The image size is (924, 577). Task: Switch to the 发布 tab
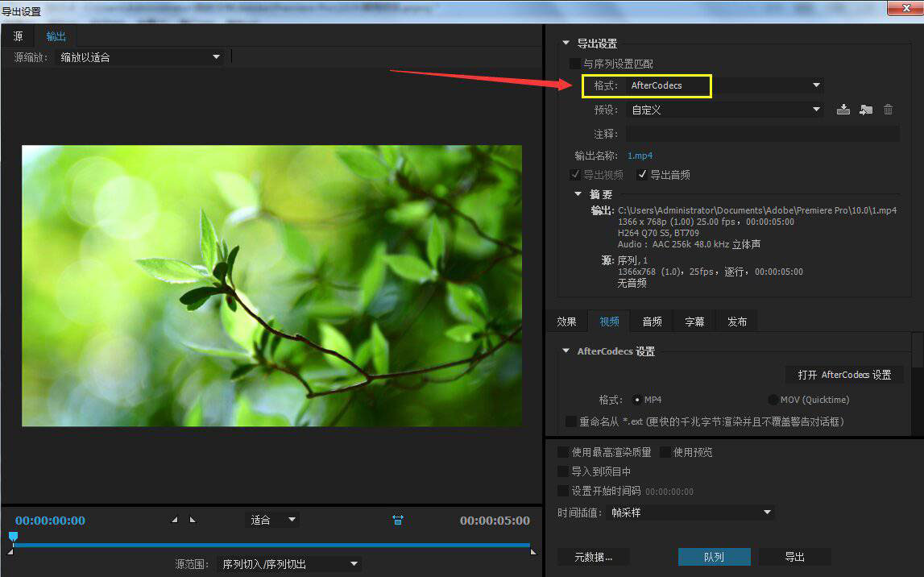(736, 322)
